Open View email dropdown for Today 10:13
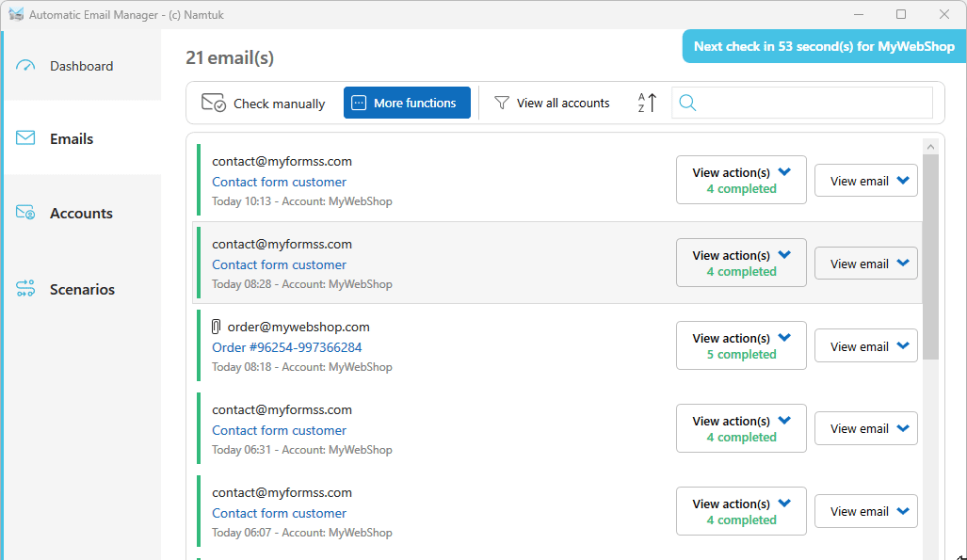The width and height of the screenshot is (967, 560). point(866,181)
